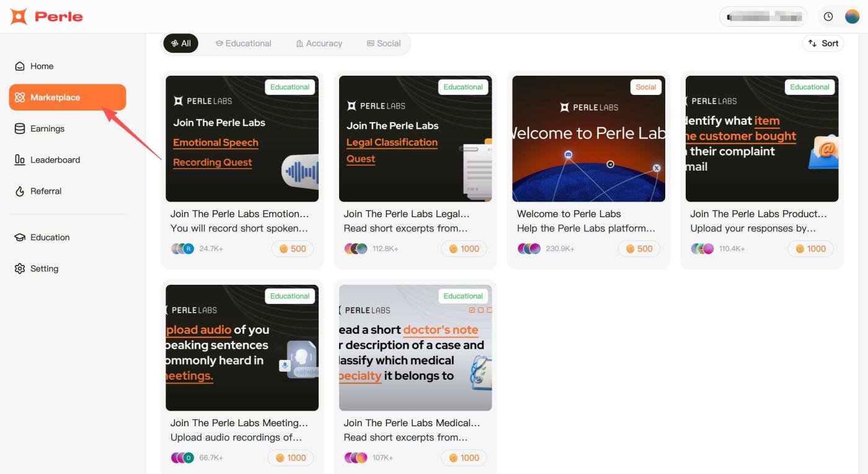Filter by Educational tab

coord(243,43)
